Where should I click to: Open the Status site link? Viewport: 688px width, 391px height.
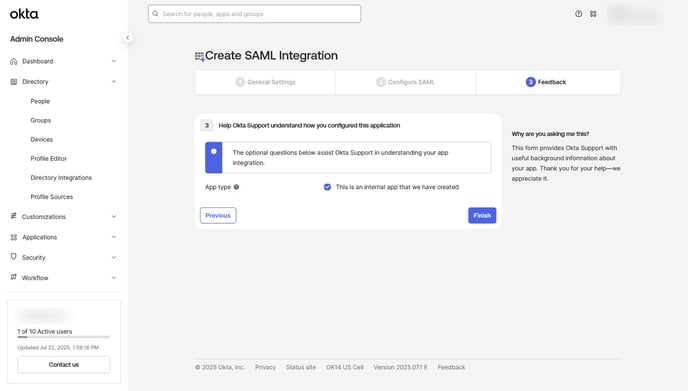coord(301,367)
